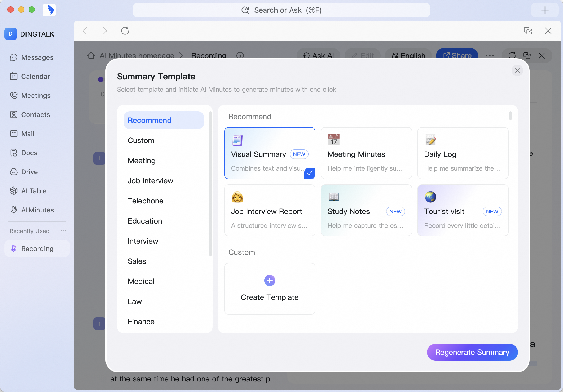Navigate back with the left arrow
This screenshot has height=392, width=563.
[85, 31]
